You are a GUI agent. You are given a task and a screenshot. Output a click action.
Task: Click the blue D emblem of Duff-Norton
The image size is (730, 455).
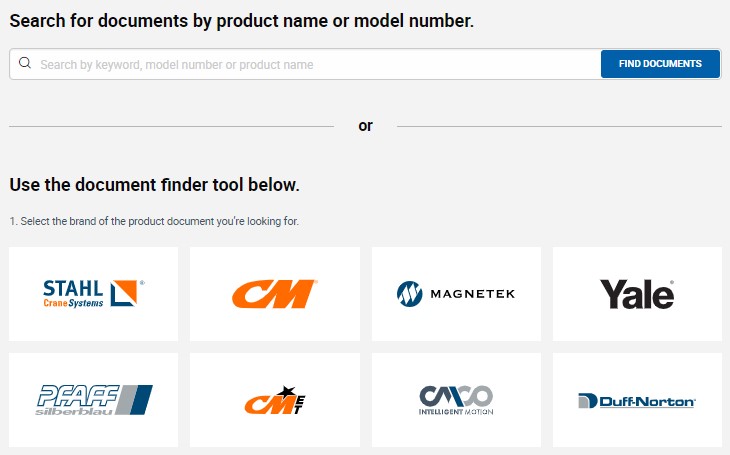588,401
